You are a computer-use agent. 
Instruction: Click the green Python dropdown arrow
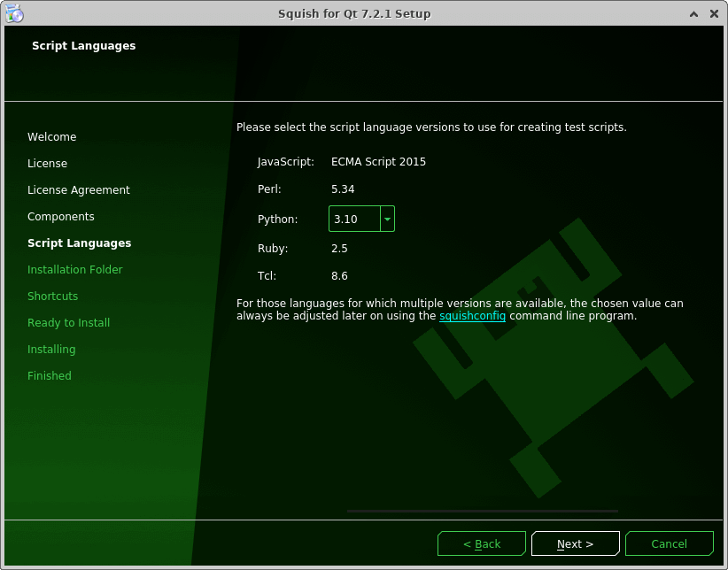click(387, 219)
